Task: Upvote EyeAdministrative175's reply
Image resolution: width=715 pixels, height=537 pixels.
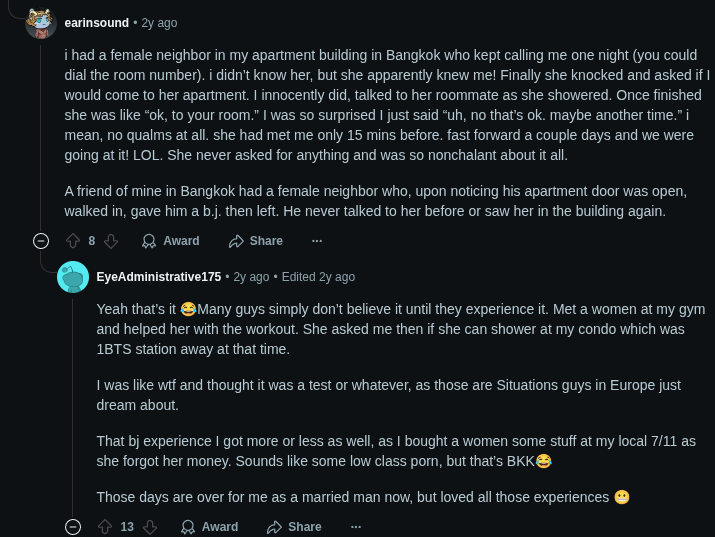Action: click(105, 527)
